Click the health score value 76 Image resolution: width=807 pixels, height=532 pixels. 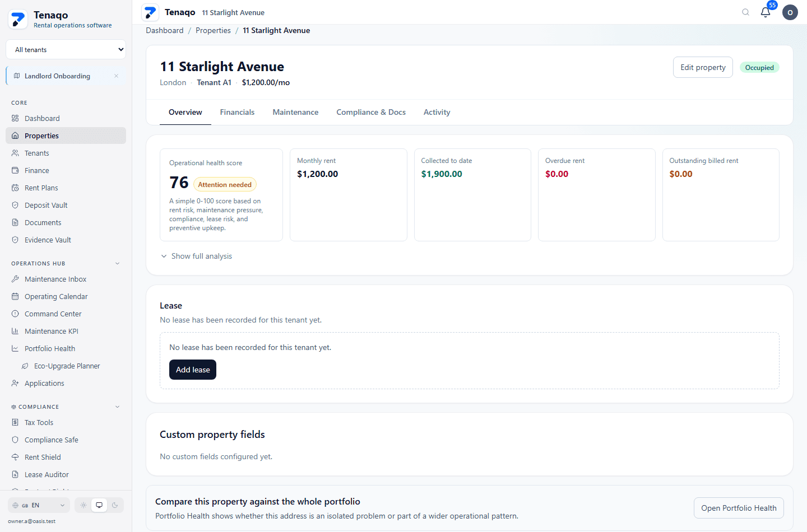click(179, 183)
